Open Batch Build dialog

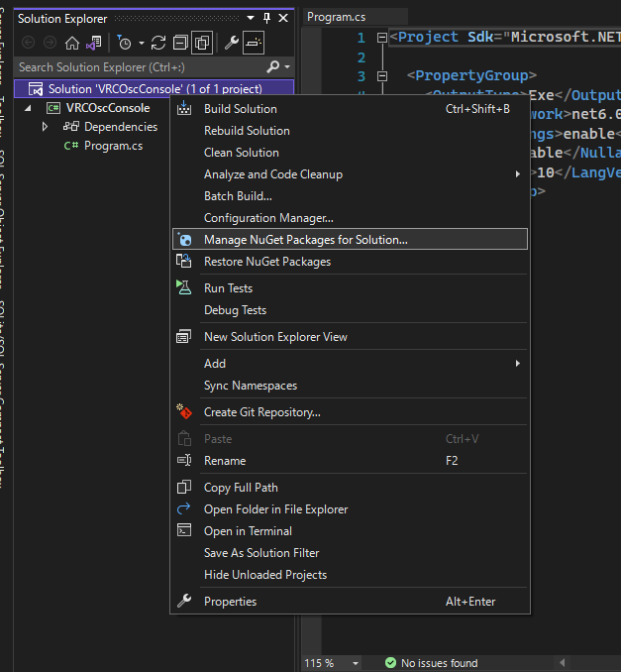pyautogui.click(x=238, y=196)
